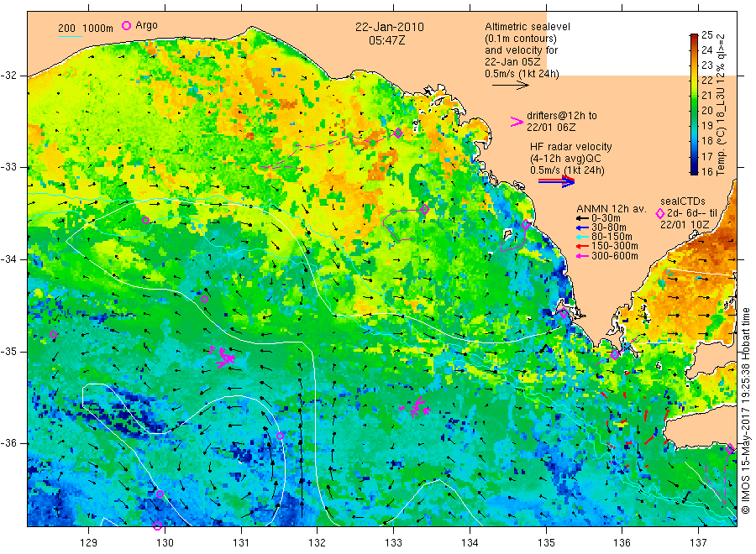Screen dimensions: 756x554
Task: Click green 20°C band on the colorbar
Action: click(694, 110)
